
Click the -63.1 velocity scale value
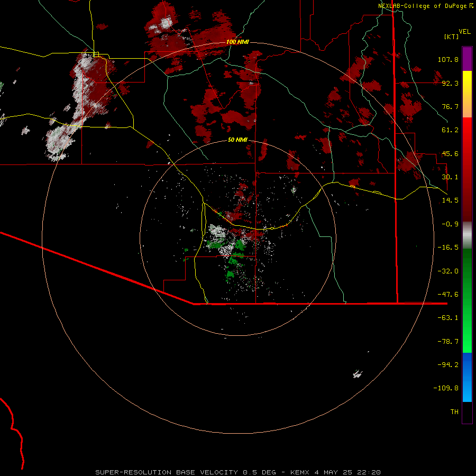tap(448, 318)
